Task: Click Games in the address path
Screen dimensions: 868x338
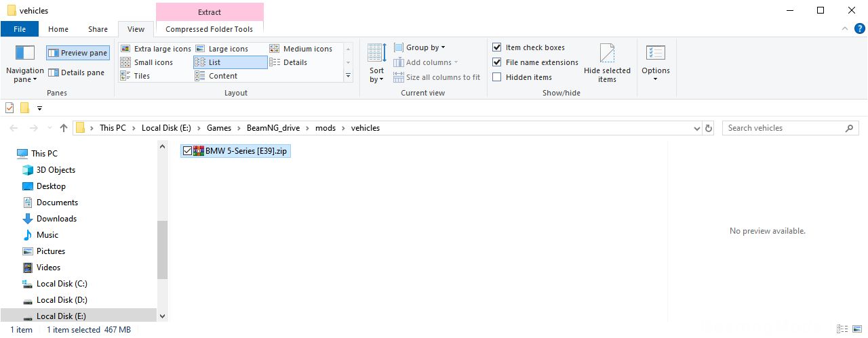Action: click(219, 128)
